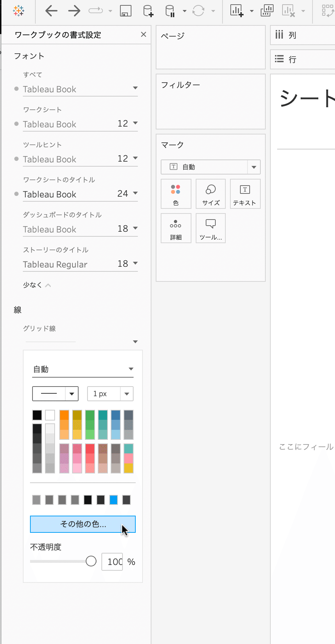Click the swap rows and columns icon
335x644 pixels.
[328, 11]
